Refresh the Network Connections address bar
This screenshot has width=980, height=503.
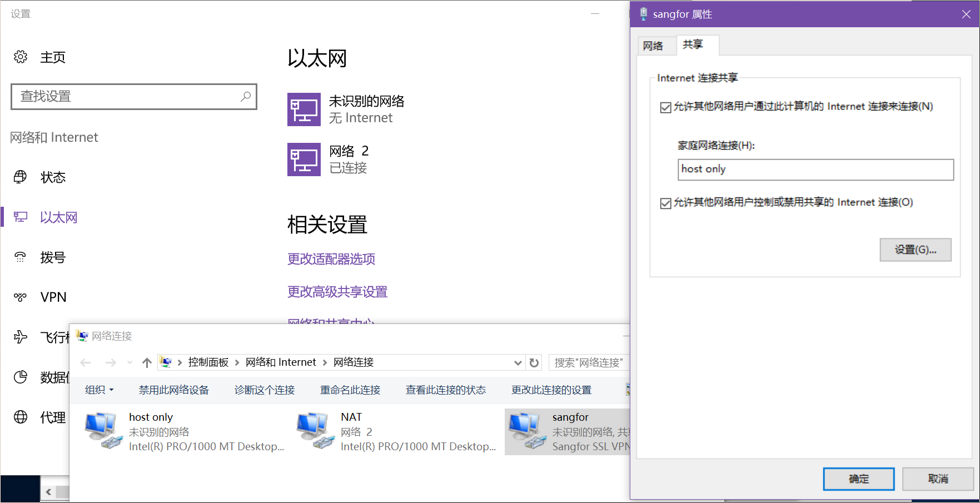[x=534, y=363]
